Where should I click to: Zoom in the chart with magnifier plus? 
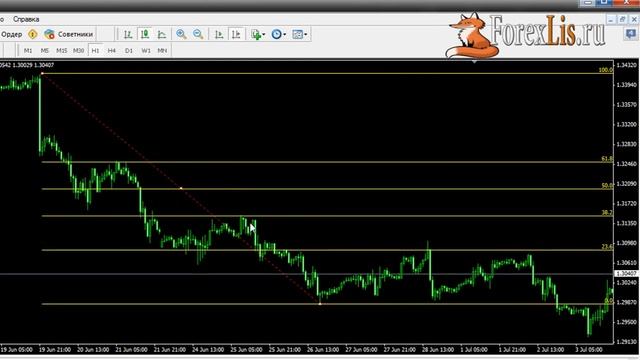(x=181, y=34)
